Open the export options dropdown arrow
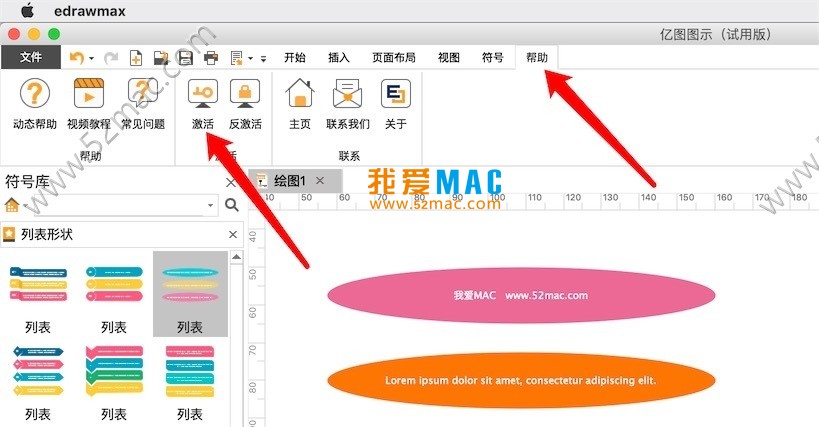This screenshot has width=819, height=427. (x=250, y=58)
